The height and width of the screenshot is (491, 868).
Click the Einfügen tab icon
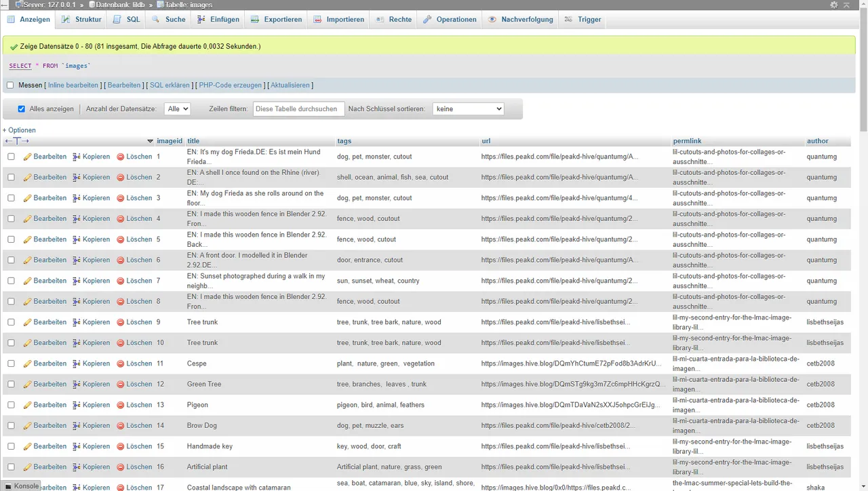[201, 20]
